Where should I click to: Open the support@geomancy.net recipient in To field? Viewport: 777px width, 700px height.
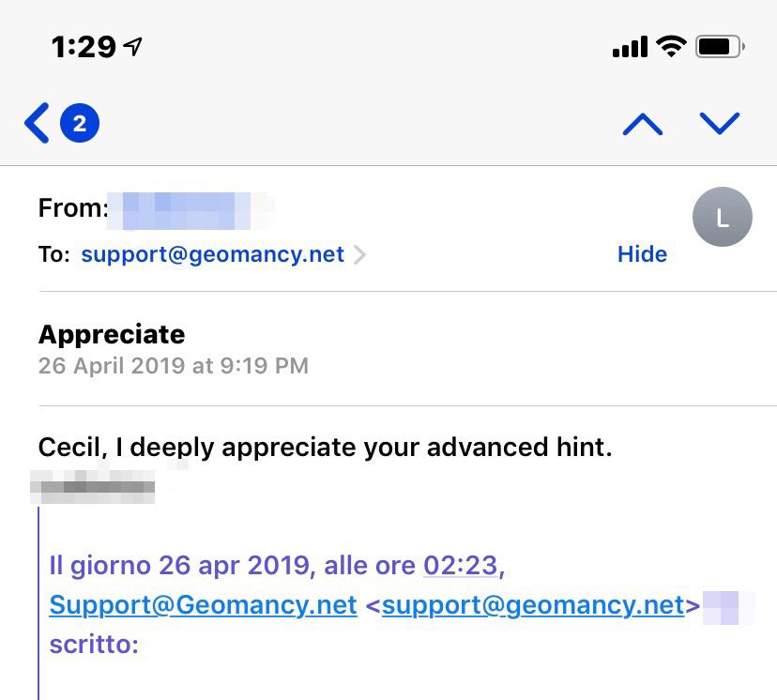[212, 254]
